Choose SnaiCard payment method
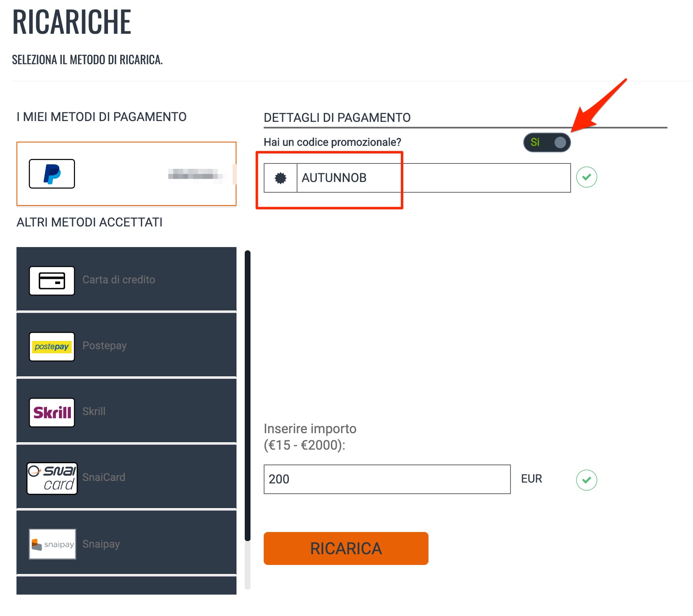This screenshot has width=693, height=616. (x=126, y=477)
